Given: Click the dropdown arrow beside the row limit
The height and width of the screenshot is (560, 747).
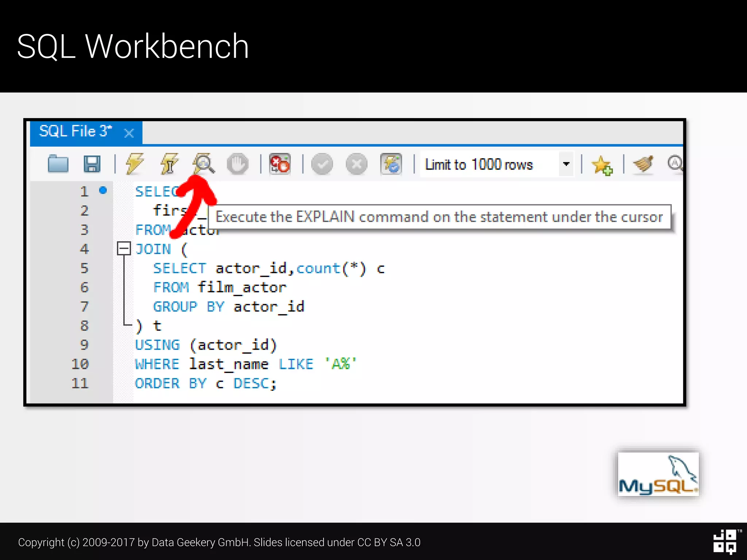Looking at the screenshot, I should tap(566, 164).
